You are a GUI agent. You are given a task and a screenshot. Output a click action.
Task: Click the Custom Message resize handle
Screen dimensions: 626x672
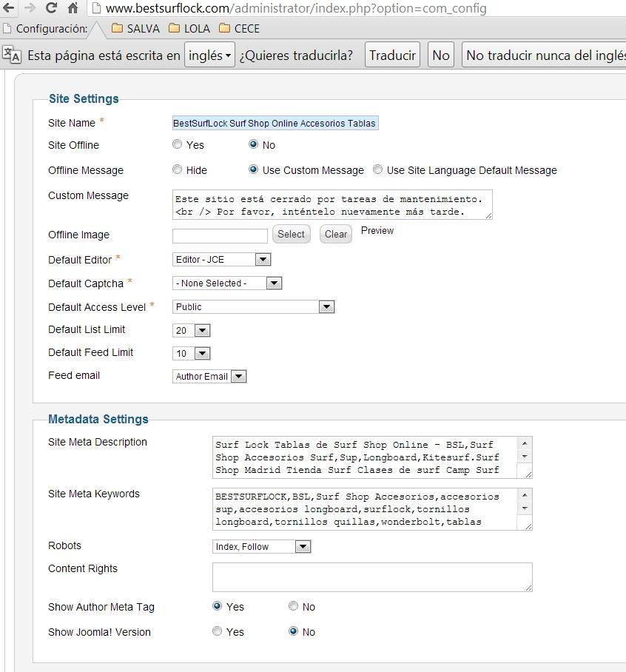click(x=488, y=216)
